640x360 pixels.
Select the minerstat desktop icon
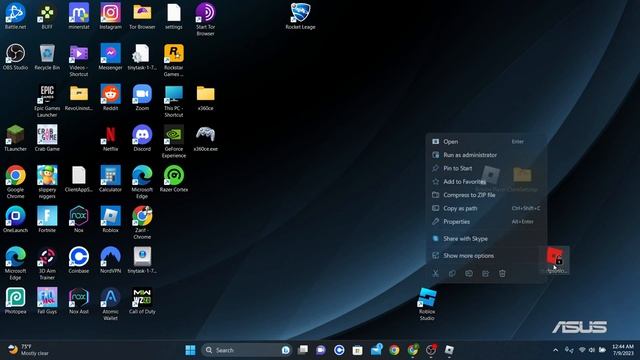tap(79, 16)
